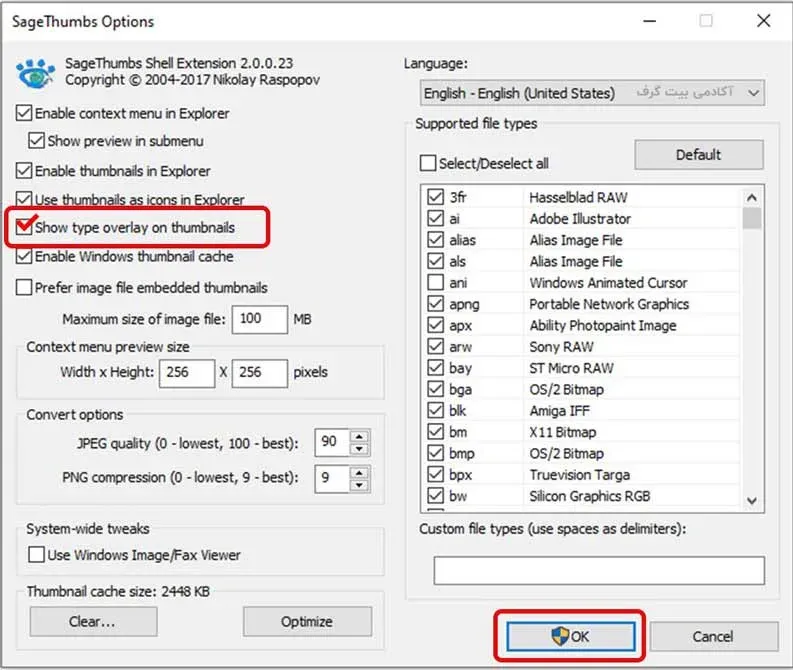Uncheck the apx Ability Photopaint type
Screen dimensions: 793x670
(435, 325)
